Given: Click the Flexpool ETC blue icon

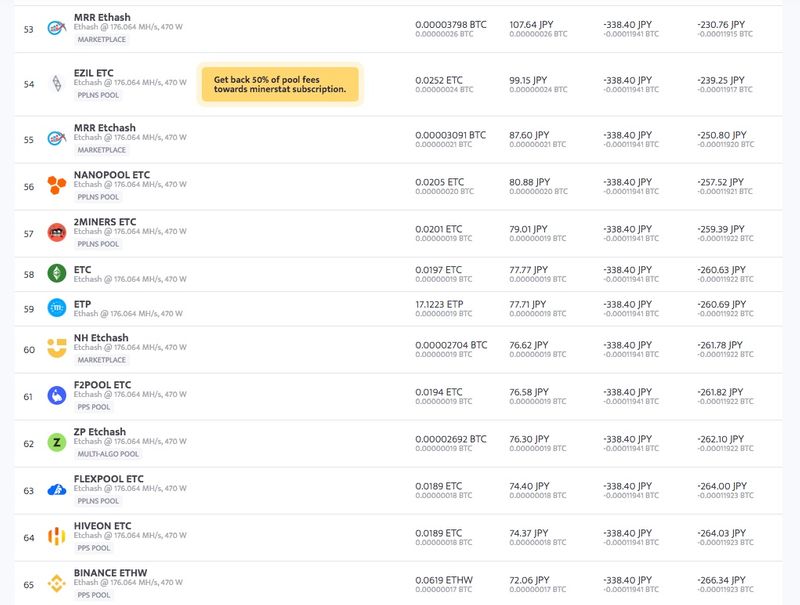Looking at the screenshot, I should click(x=56, y=490).
